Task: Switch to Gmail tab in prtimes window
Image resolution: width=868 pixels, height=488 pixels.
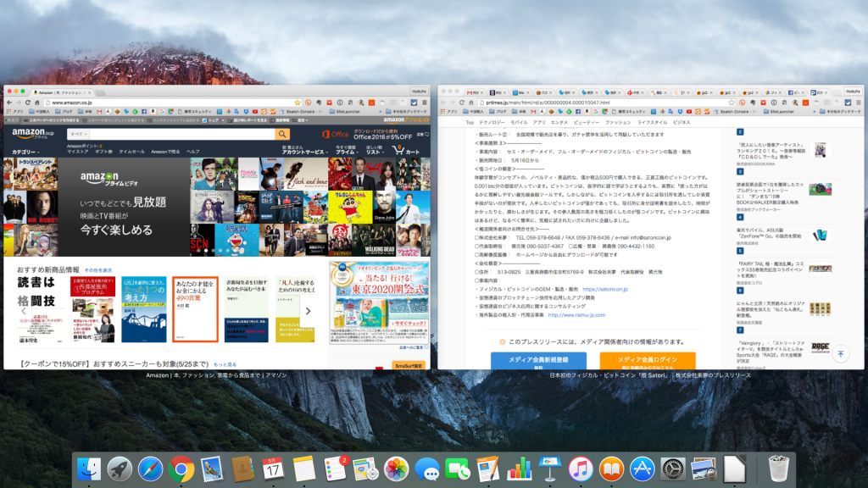Action: [476, 92]
